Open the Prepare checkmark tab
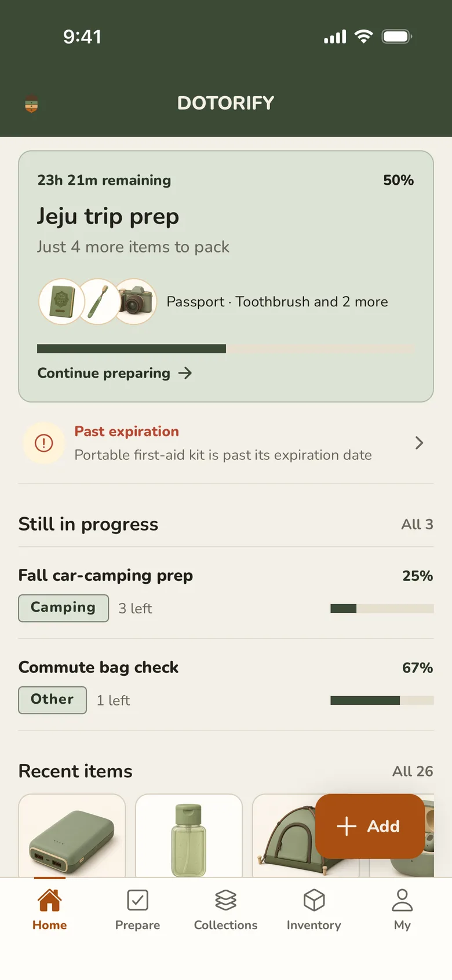 click(137, 900)
